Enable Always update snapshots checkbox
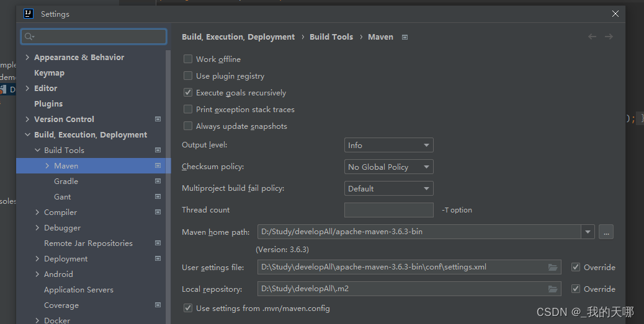The height and width of the screenshot is (324, 644). coord(188,126)
